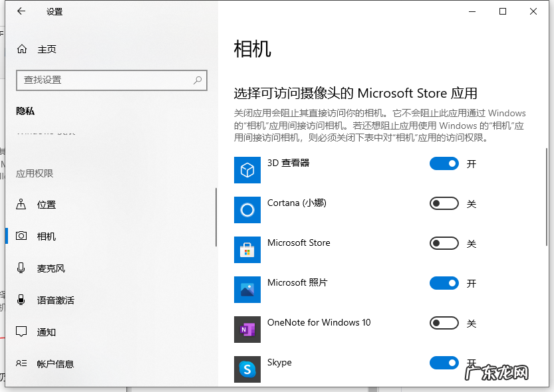This screenshot has width=554, height=392.
Task: Click the Microsoft 照片 app icon
Action: point(247,290)
